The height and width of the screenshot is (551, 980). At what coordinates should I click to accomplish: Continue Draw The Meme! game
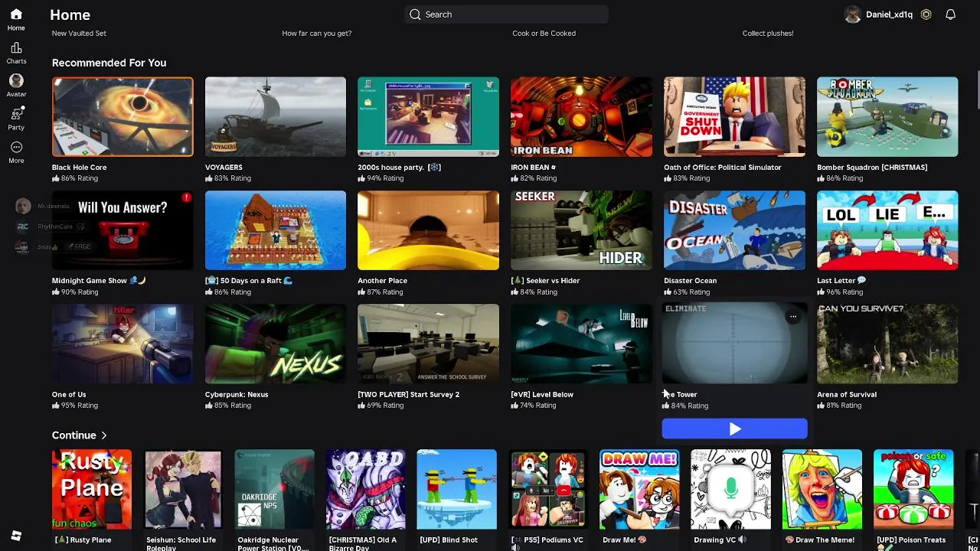click(x=822, y=489)
